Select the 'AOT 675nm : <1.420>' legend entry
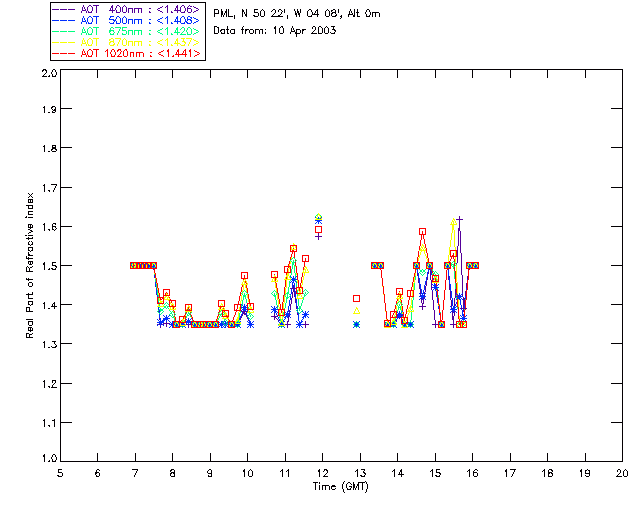Viewport: 640px width, 512px height. (x=127, y=31)
